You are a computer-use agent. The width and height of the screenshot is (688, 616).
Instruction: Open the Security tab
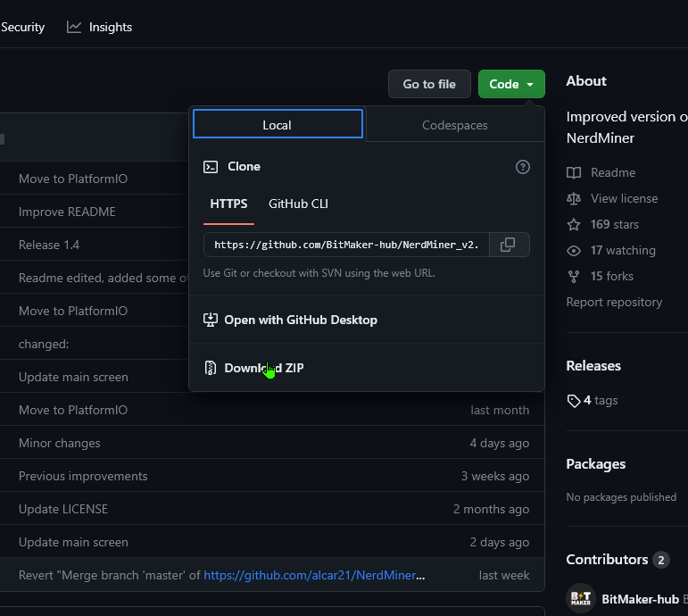tap(23, 27)
